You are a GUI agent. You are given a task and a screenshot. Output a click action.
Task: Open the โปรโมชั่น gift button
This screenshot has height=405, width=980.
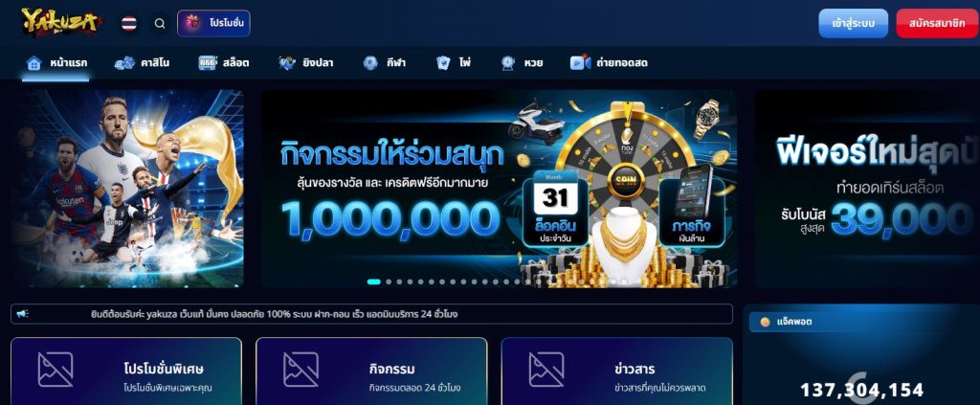(213, 23)
